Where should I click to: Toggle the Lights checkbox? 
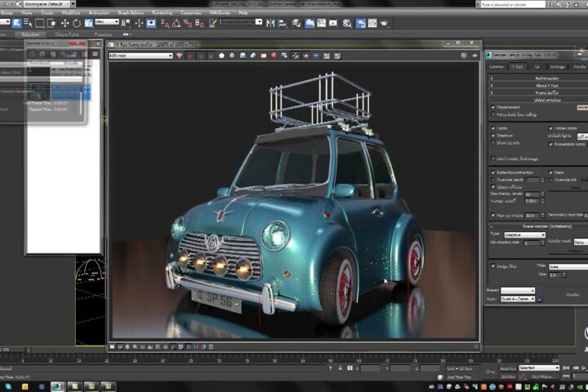point(493,128)
